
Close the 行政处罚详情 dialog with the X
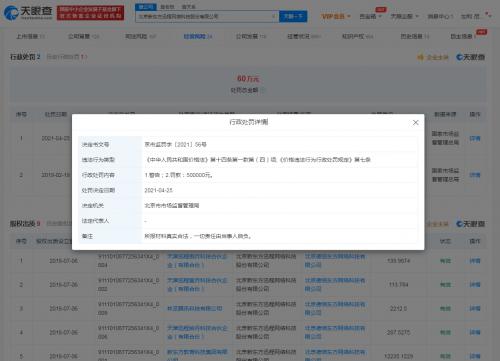415,122
